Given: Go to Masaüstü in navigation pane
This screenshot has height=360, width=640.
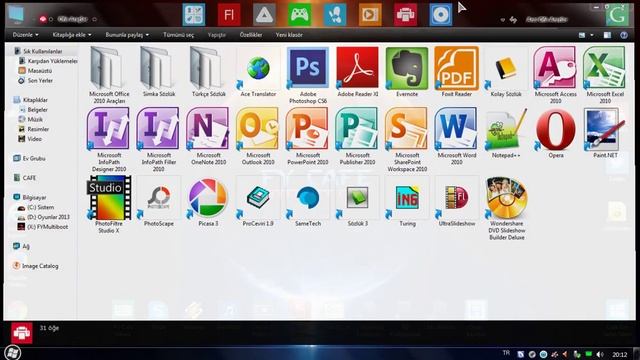Looking at the screenshot, I should [35, 71].
